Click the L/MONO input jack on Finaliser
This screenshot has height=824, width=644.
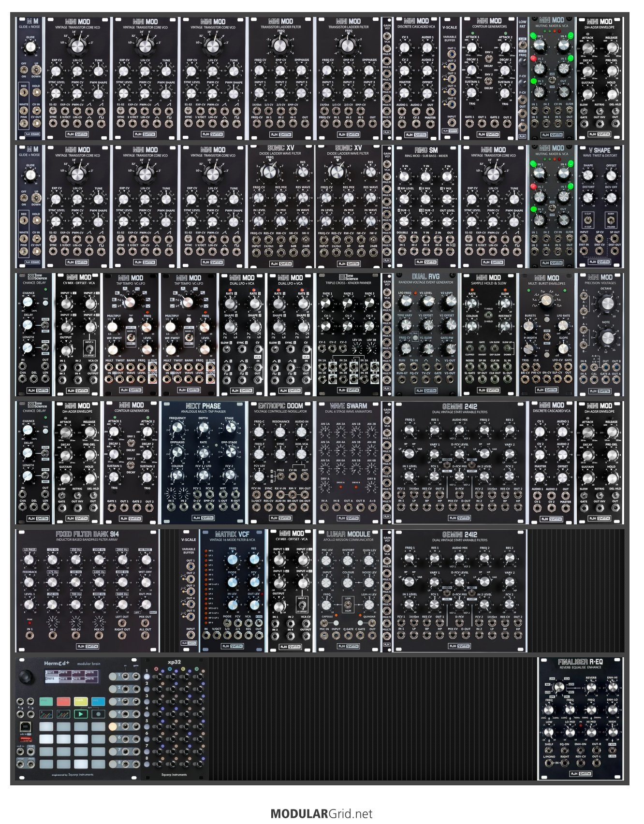tap(549, 764)
